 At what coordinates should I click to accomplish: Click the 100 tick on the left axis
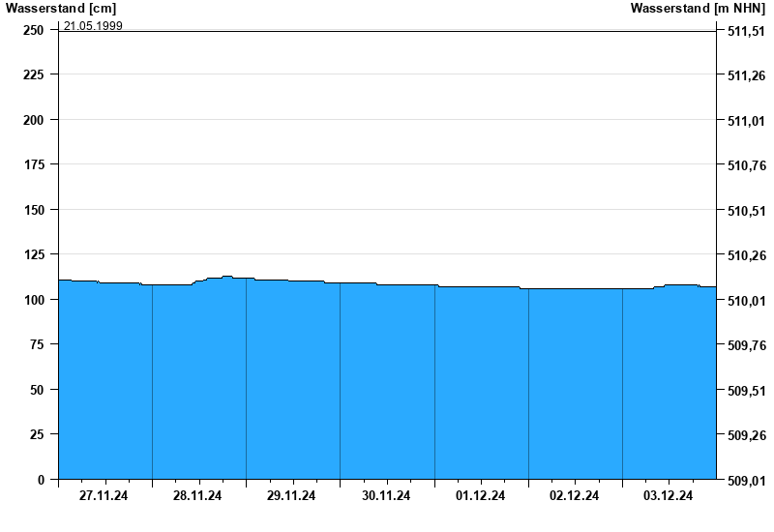(x=34, y=300)
